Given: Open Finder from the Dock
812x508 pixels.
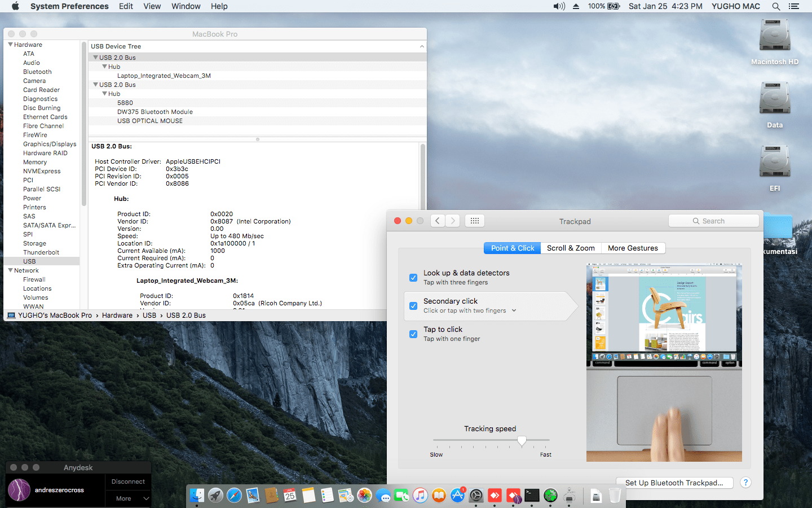Looking at the screenshot, I should tap(197, 496).
